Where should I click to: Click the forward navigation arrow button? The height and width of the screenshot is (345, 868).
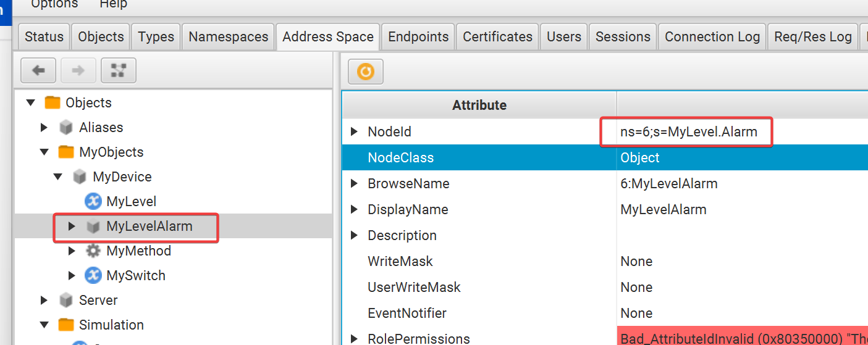pyautogui.click(x=78, y=71)
